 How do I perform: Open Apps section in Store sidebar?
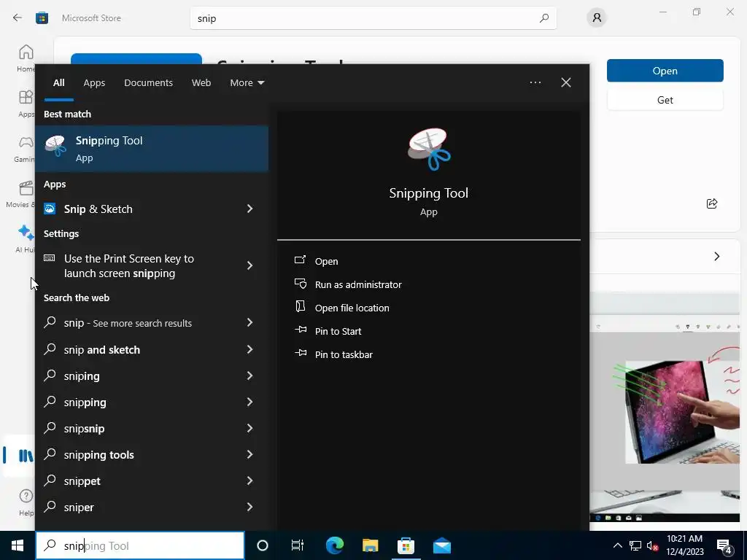click(x=26, y=104)
